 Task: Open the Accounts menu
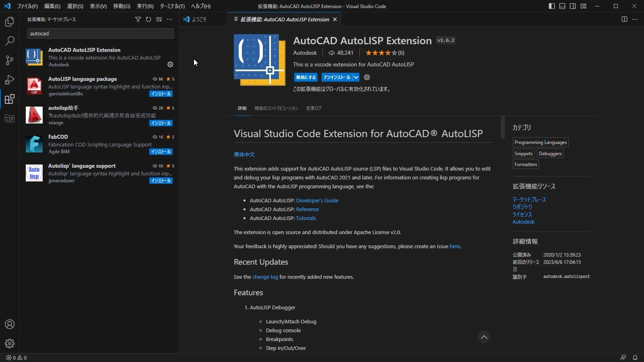coord(10,324)
